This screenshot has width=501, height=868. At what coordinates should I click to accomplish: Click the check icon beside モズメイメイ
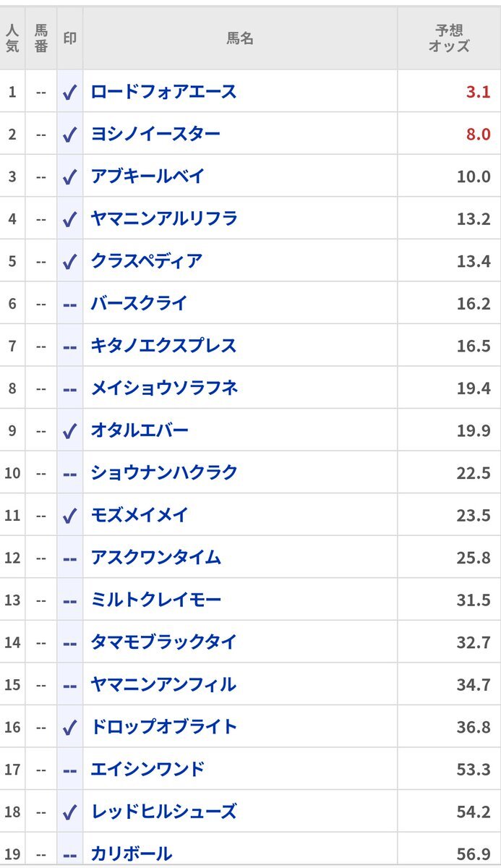coord(69,516)
